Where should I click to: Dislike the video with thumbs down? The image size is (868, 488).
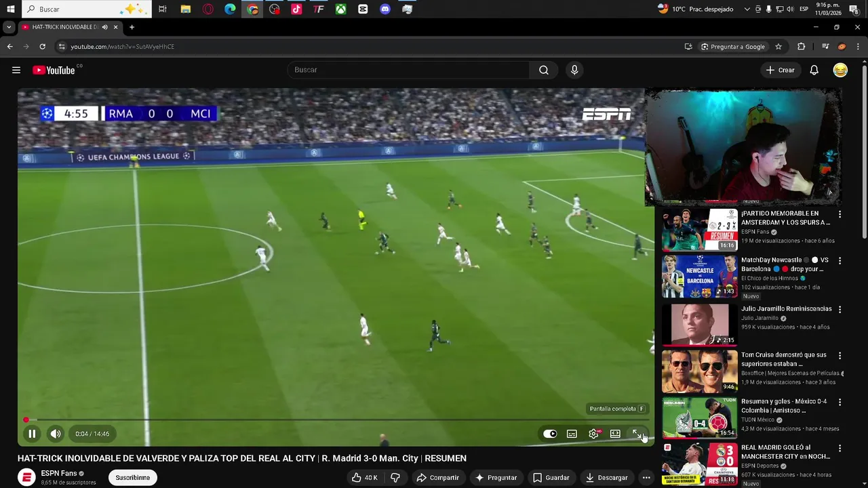395,478
